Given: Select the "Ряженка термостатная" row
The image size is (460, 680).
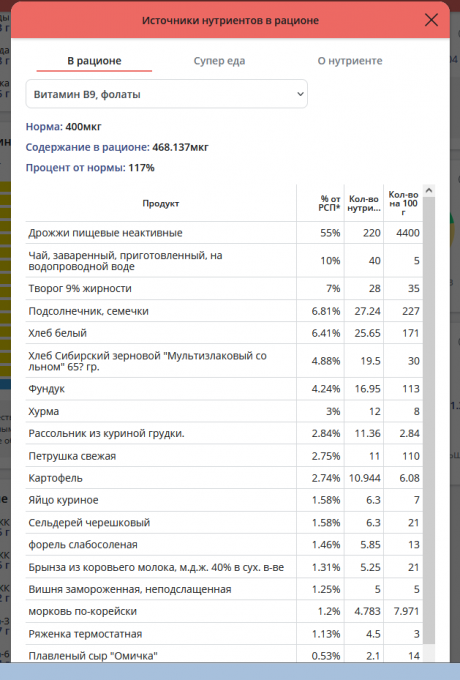Looking at the screenshot, I should 224,634.
